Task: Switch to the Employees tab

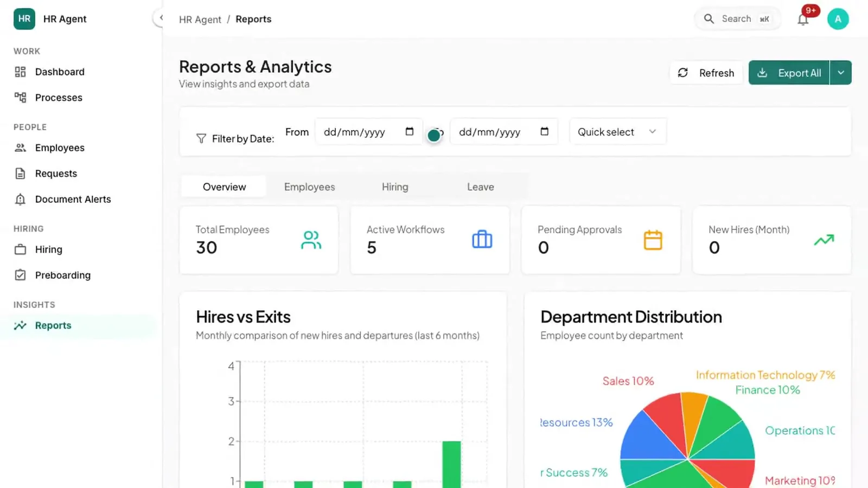Action: click(309, 187)
